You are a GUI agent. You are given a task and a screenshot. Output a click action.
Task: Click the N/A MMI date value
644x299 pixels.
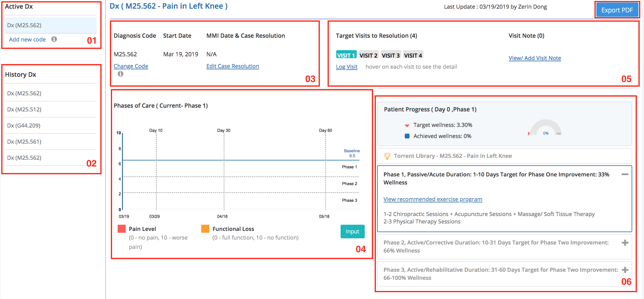(211, 54)
